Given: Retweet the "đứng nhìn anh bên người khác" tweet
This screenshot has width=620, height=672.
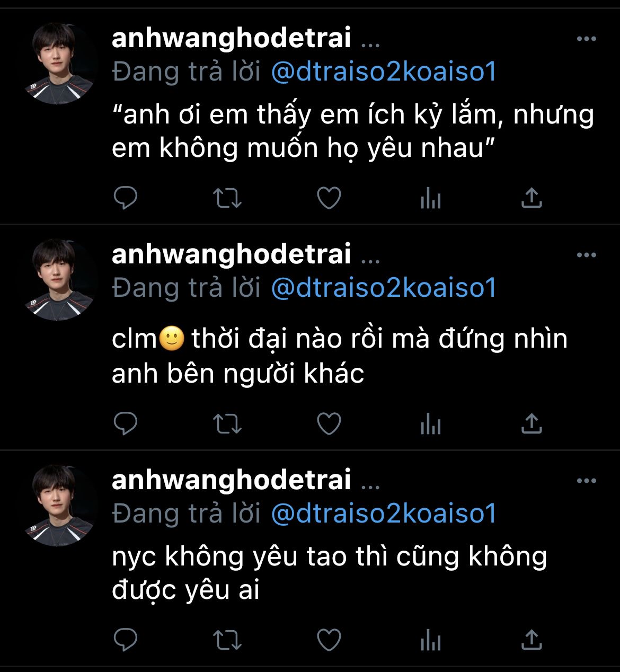Looking at the screenshot, I should 227,424.
